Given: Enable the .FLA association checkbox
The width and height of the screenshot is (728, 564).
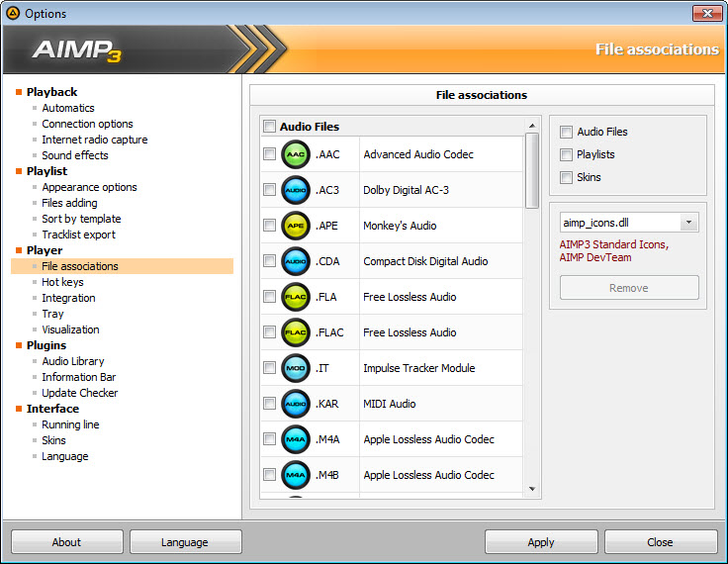Looking at the screenshot, I should coord(269,297).
